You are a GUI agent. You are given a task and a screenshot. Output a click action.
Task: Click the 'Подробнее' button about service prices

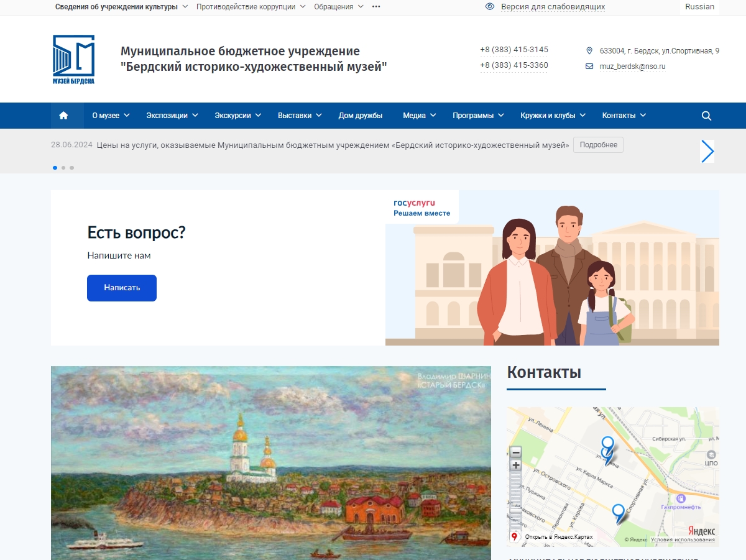click(x=597, y=145)
